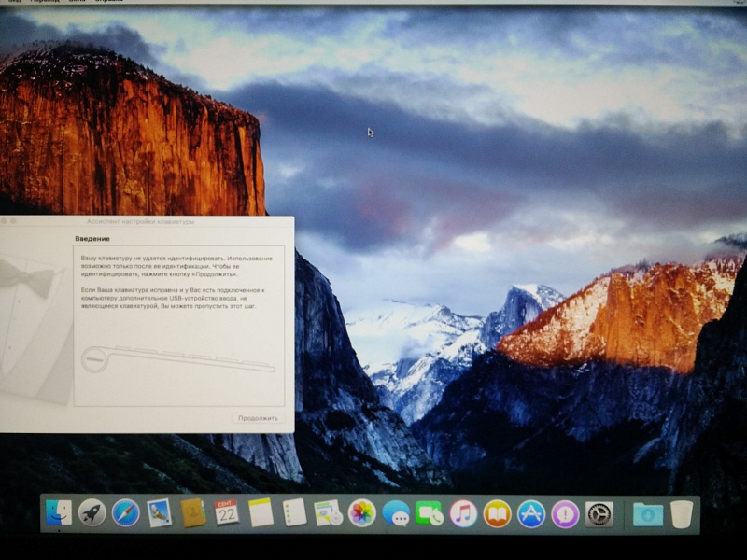Open the Dock icon with a disc badge
This screenshot has height=560, width=747.
(329, 512)
